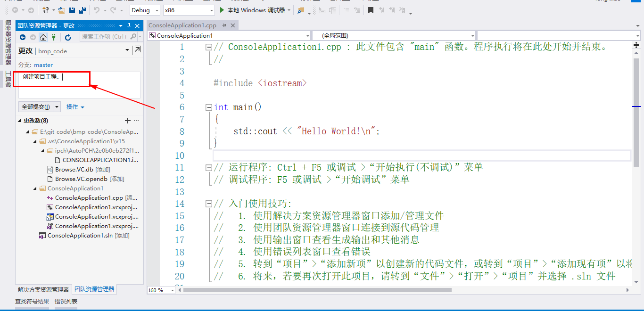644x311 pixels.
Task: Click the find in files toolbar icon
Action: click(x=301, y=10)
